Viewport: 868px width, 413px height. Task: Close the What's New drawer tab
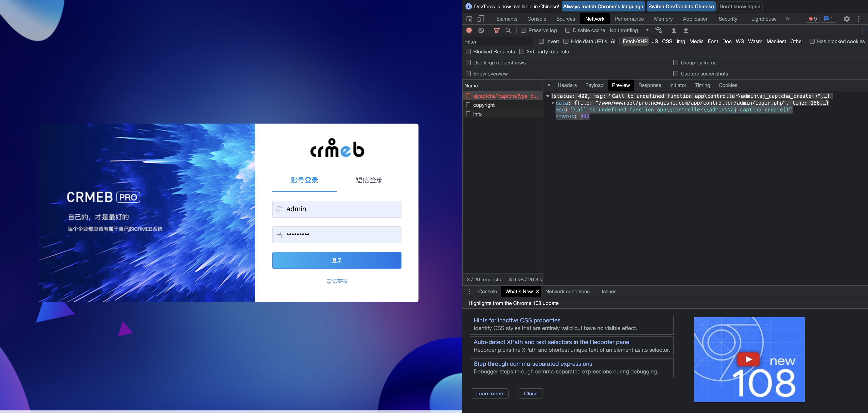click(x=538, y=292)
